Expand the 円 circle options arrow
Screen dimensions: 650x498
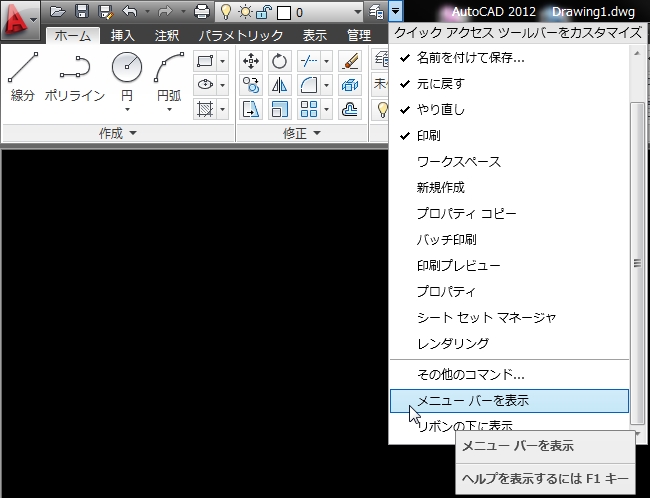pos(127,109)
